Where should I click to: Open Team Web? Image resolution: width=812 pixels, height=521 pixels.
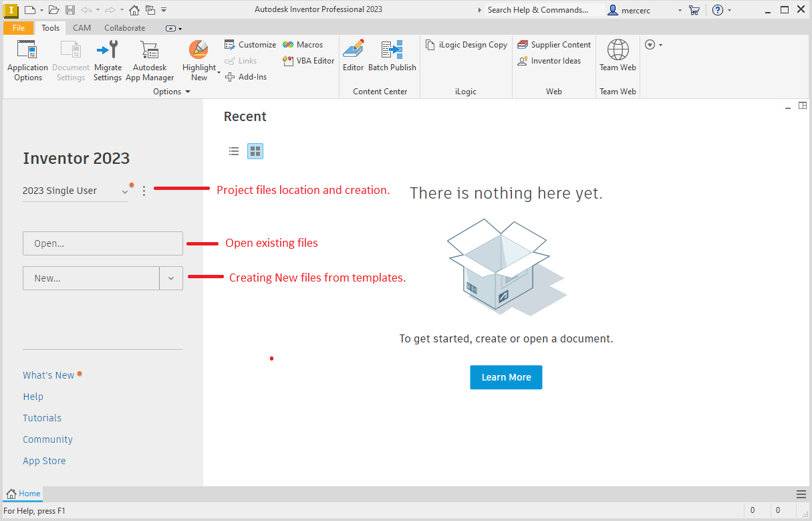617,60
